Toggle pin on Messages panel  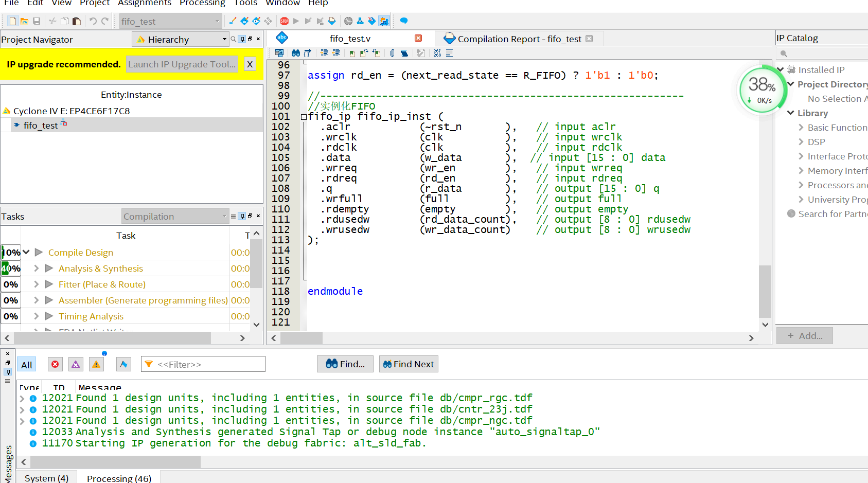(8, 372)
